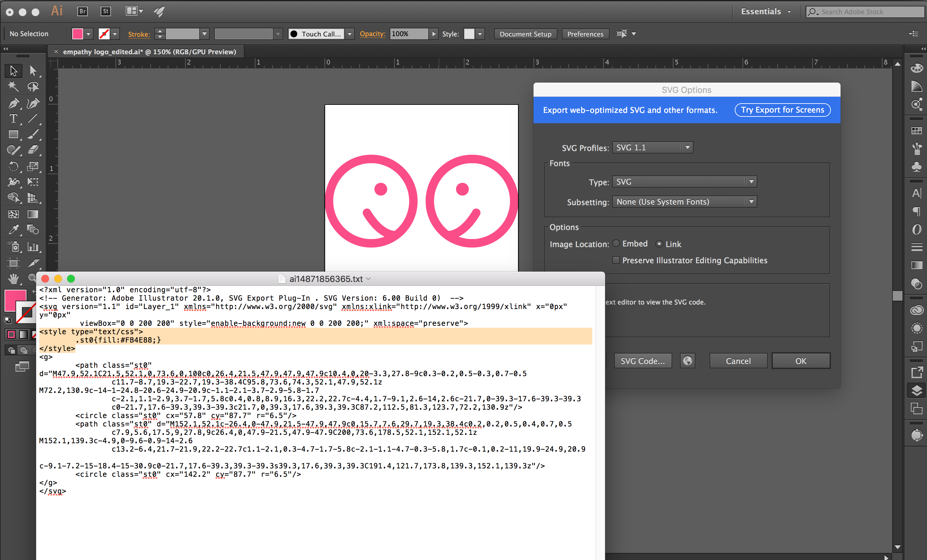Open the graphic Style dropdown arrow
The height and width of the screenshot is (560, 927).
480,34
